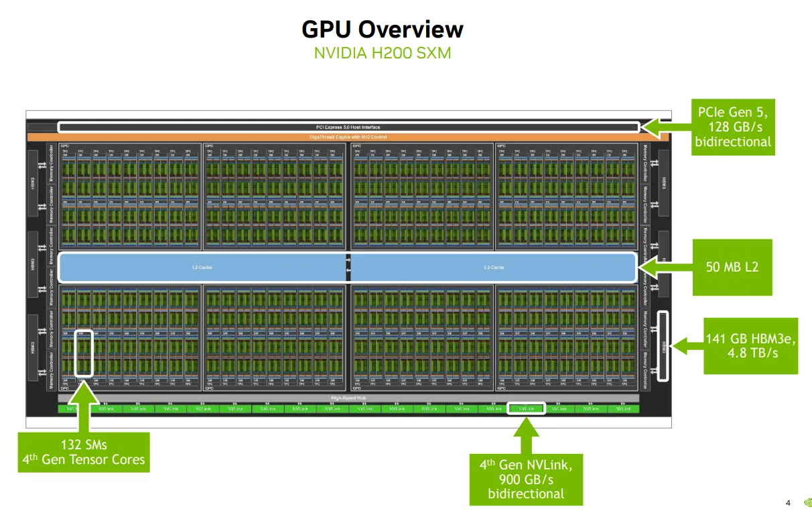Click the gray High-Speed Hub bar
The width and height of the screenshot is (812, 515).
tap(348, 398)
